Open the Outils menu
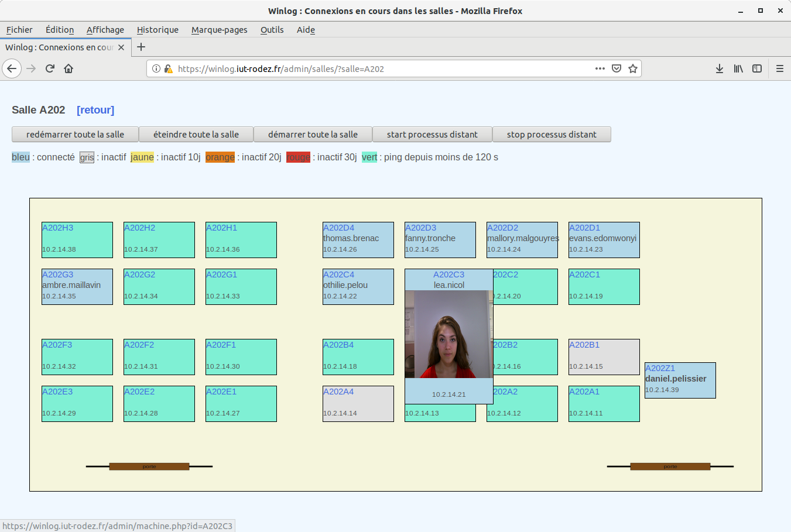This screenshot has height=532, width=791. (x=272, y=30)
